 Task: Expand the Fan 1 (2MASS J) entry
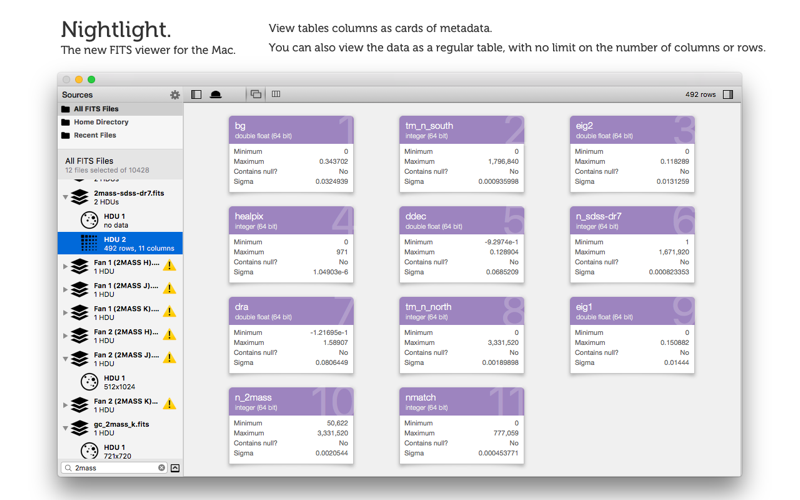(65, 289)
